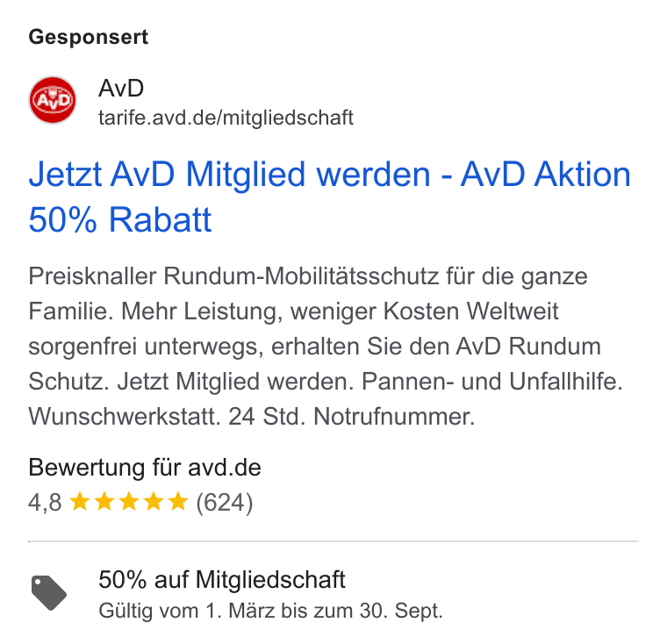Click the 'Gesponsert' label
The width and height of the screenshot is (667, 644).
click(89, 37)
